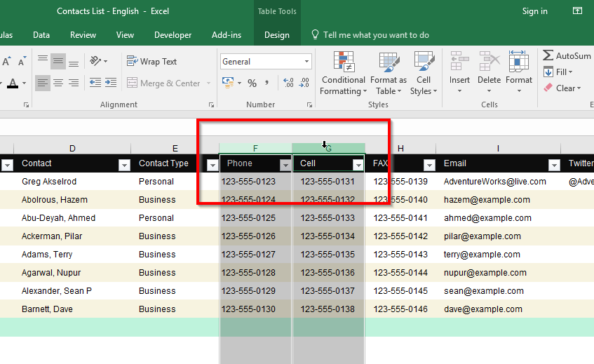Open the Review ribbon tab

[x=83, y=35]
